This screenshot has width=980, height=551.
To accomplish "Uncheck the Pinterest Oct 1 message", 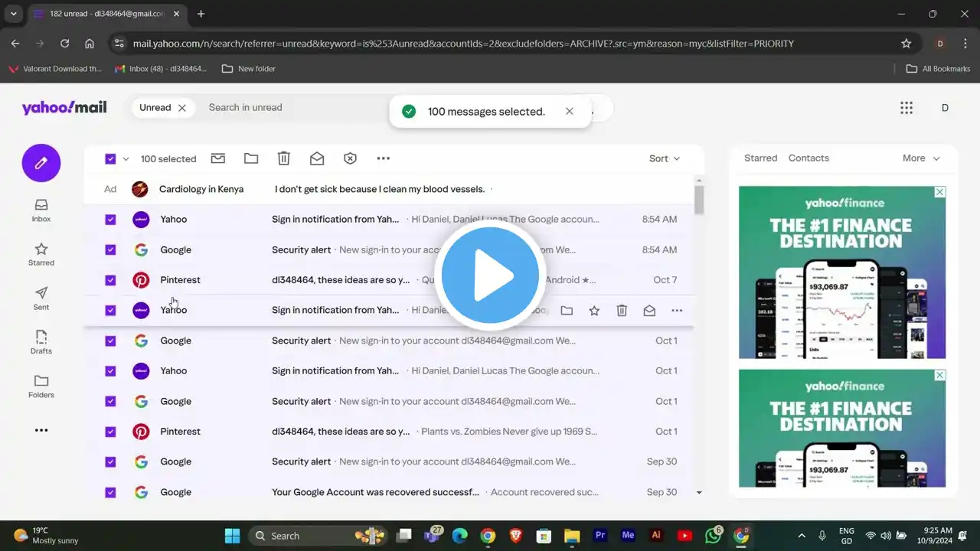I will (x=110, y=432).
